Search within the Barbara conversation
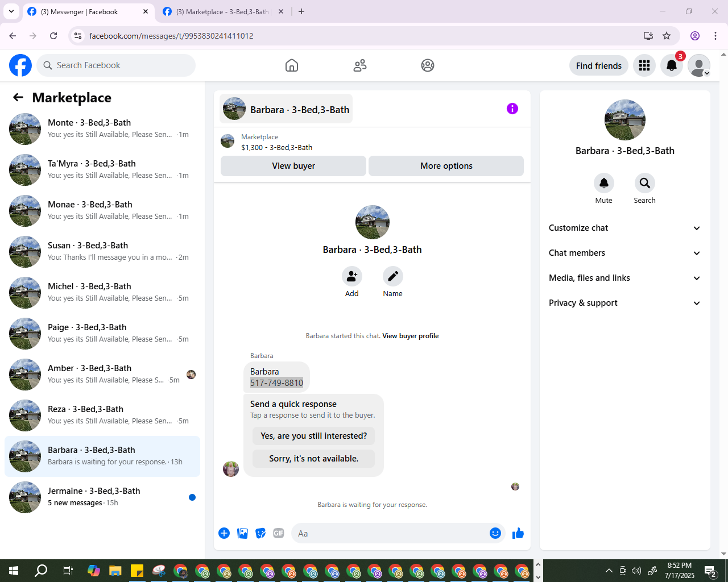728x582 pixels. [644, 183]
